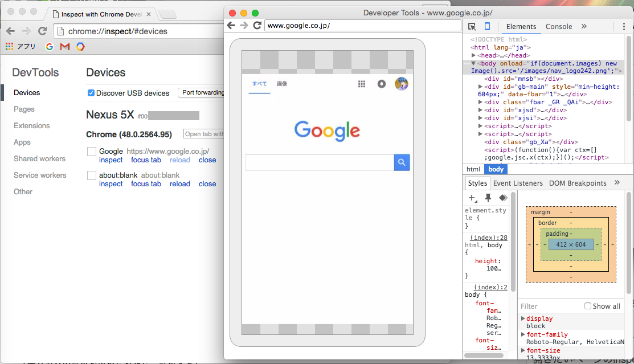This screenshot has width=634, height=364.
Task: Click the body breadcrumb
Action: click(496, 169)
